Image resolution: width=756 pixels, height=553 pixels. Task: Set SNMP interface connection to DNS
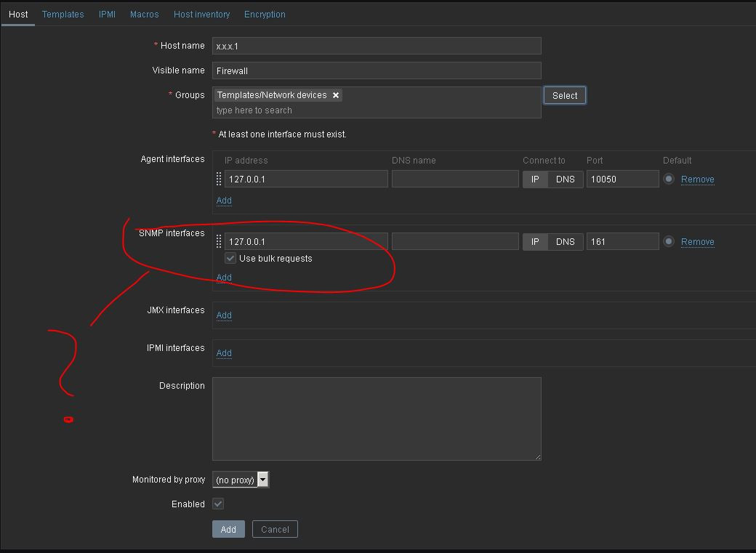pyautogui.click(x=565, y=242)
